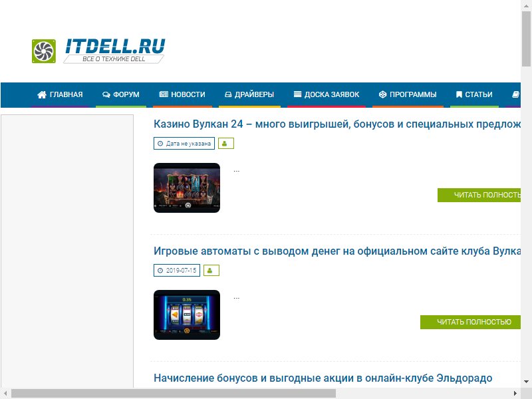Click author icon next to 2019-07-15 date
The image size is (532, 399).
(x=211, y=271)
